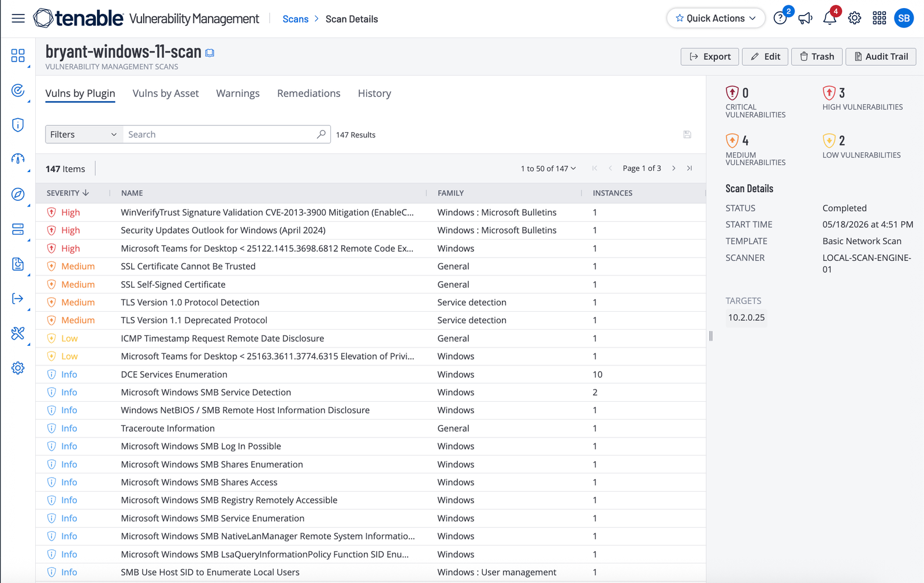Open the SB user account avatar
Viewport: 924px width, 583px height.
pos(904,18)
